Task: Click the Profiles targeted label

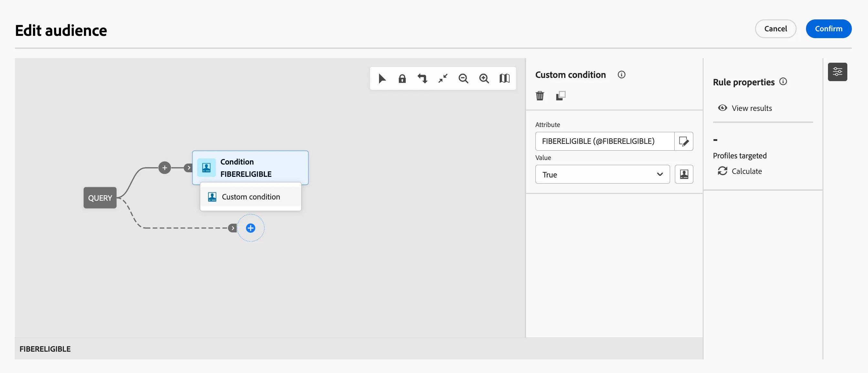Action: (739, 155)
